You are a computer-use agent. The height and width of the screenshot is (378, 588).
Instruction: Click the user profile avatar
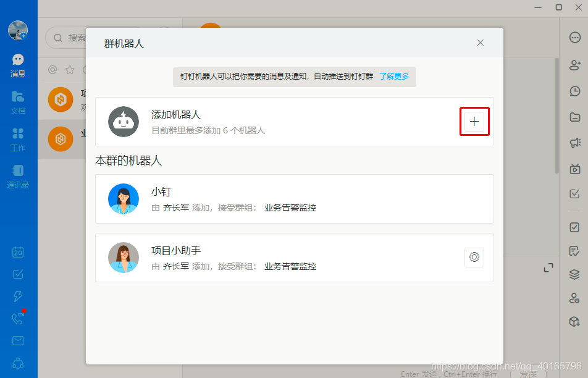[x=18, y=30]
